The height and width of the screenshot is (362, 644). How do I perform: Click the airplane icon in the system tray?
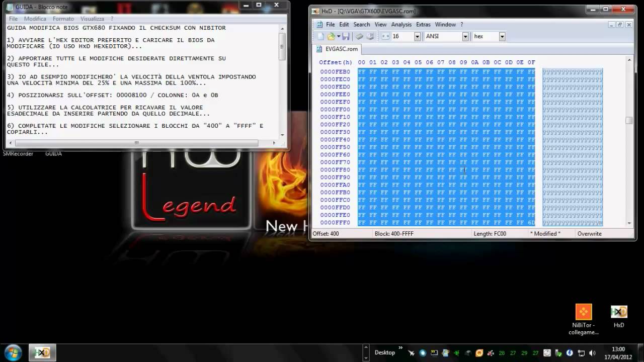point(412,353)
